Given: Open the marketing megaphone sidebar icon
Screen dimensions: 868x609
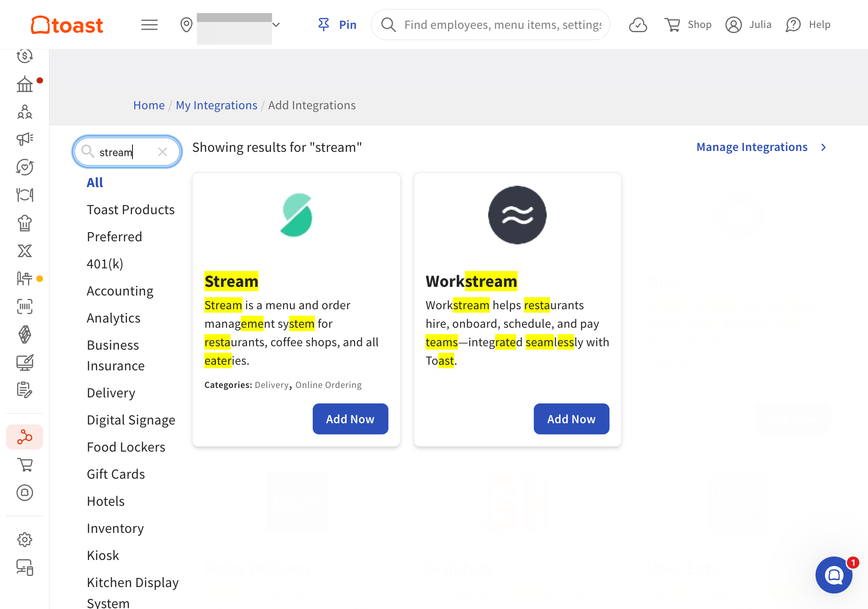Looking at the screenshot, I should pos(25,139).
